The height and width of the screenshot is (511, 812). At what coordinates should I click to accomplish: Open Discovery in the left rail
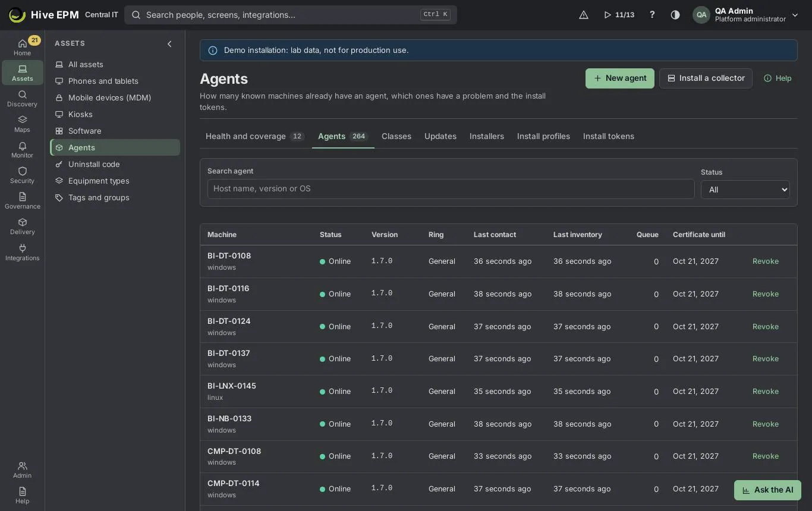[x=22, y=99]
